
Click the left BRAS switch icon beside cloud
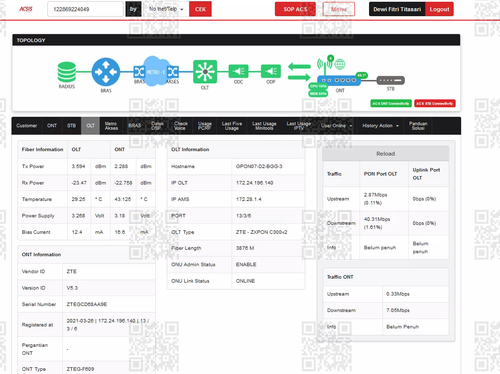[x=139, y=72]
